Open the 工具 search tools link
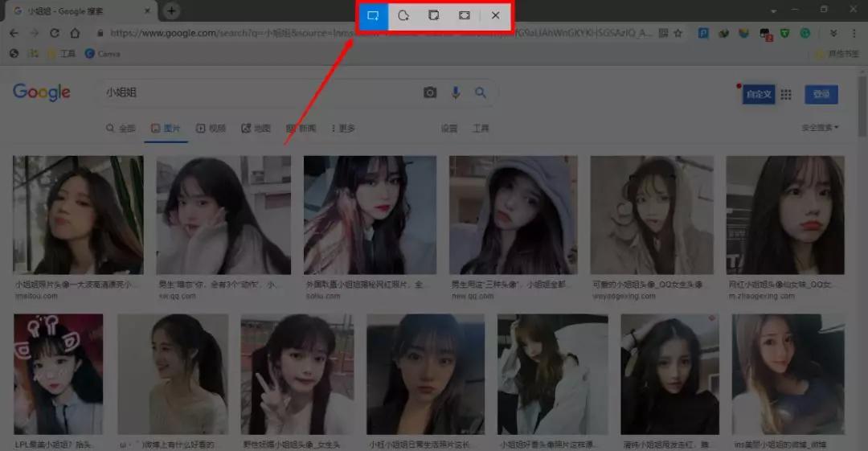Viewport: 868px width, 451px height. [481, 129]
